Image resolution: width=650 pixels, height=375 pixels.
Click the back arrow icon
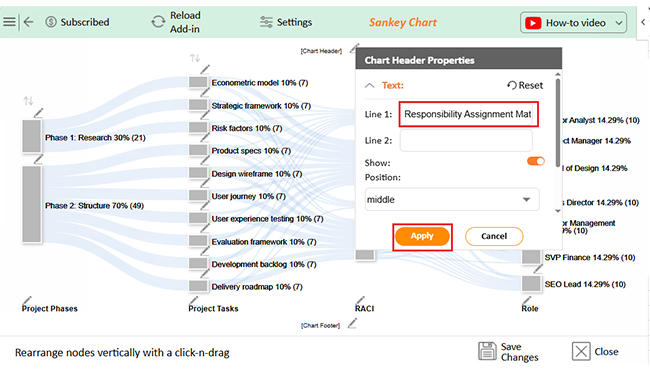(x=28, y=22)
